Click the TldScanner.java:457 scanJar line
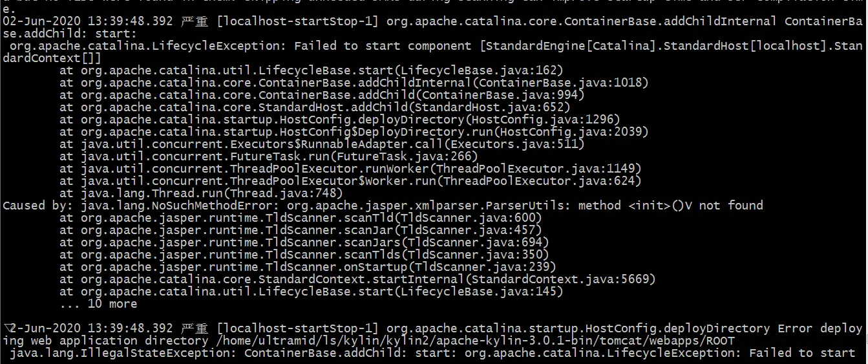The height and width of the screenshot is (364, 868). click(301, 230)
